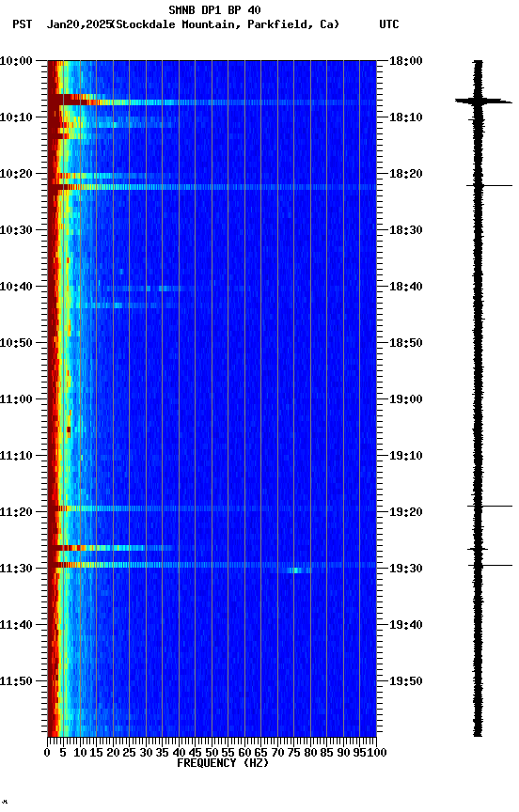Click the 50 Hz frequency axis label
Image resolution: width=519 pixels, height=812 pixels.
click(x=212, y=753)
